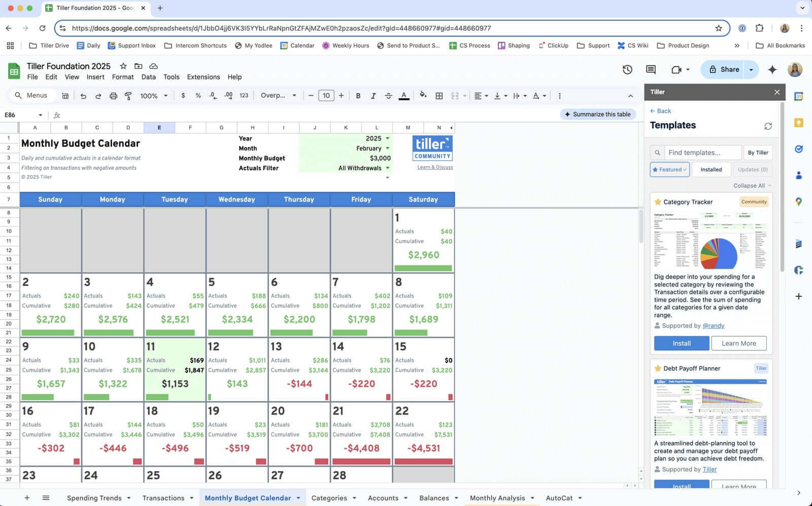The height and width of the screenshot is (506, 812).
Task: Open Google Maps side panel icon
Action: tap(799, 202)
